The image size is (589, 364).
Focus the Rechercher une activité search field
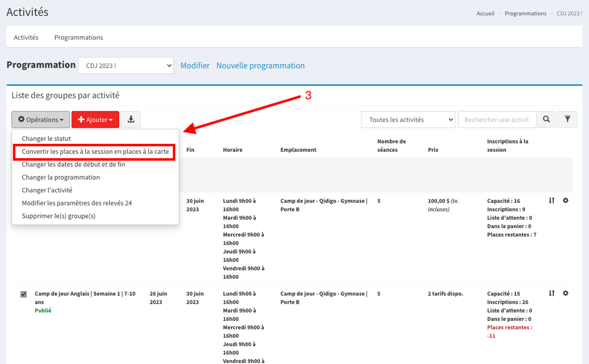click(x=496, y=120)
